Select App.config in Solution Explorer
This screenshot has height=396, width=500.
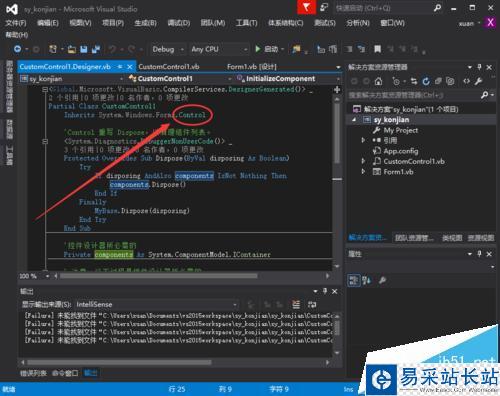400,151
